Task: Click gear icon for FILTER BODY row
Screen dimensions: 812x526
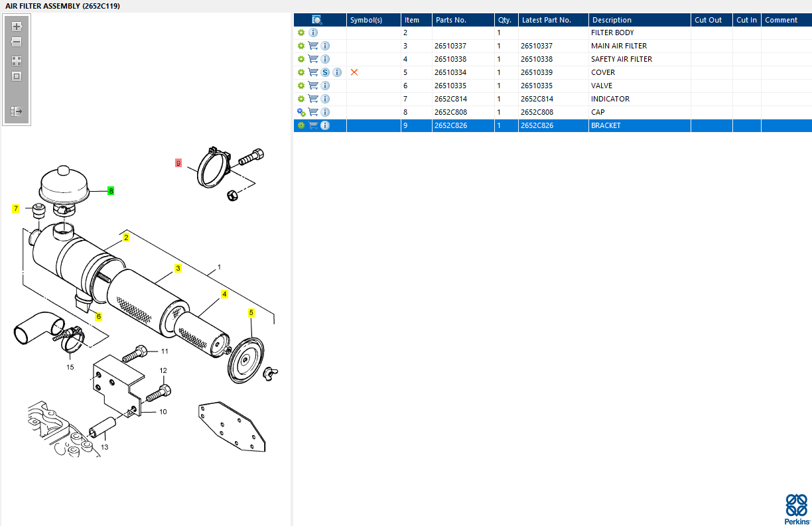Action: (301, 33)
